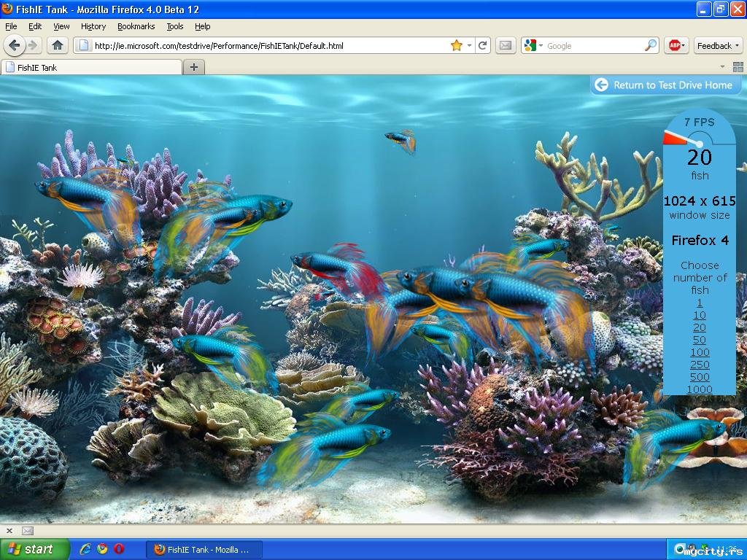Viewport: 747px width, 560px height.
Task: Expand the URL history dropdown arrow
Action: coord(470,45)
